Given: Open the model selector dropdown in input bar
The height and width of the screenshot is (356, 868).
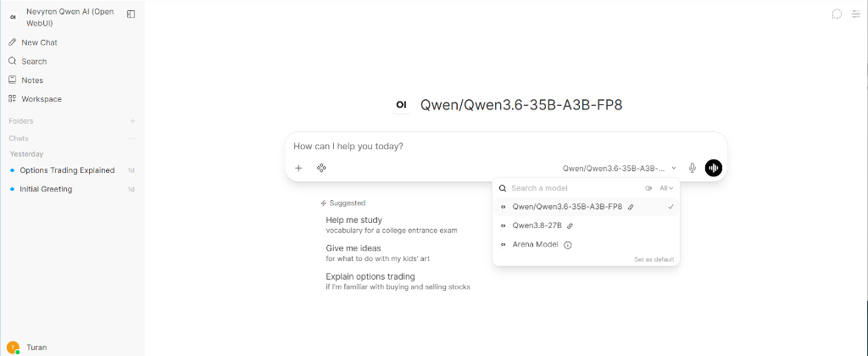Looking at the screenshot, I should tap(620, 168).
